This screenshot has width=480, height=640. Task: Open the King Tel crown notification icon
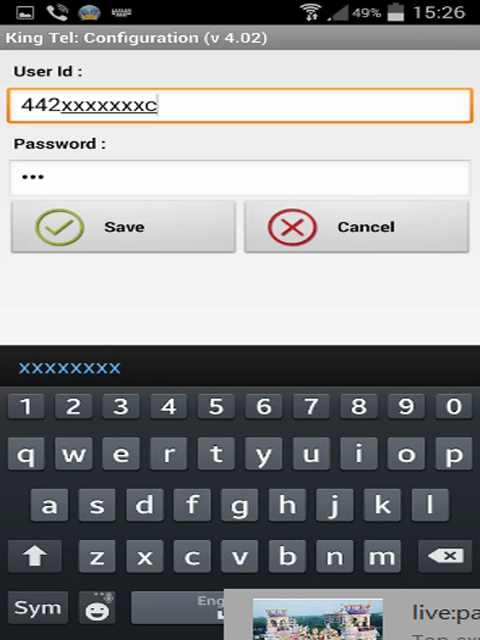89,12
